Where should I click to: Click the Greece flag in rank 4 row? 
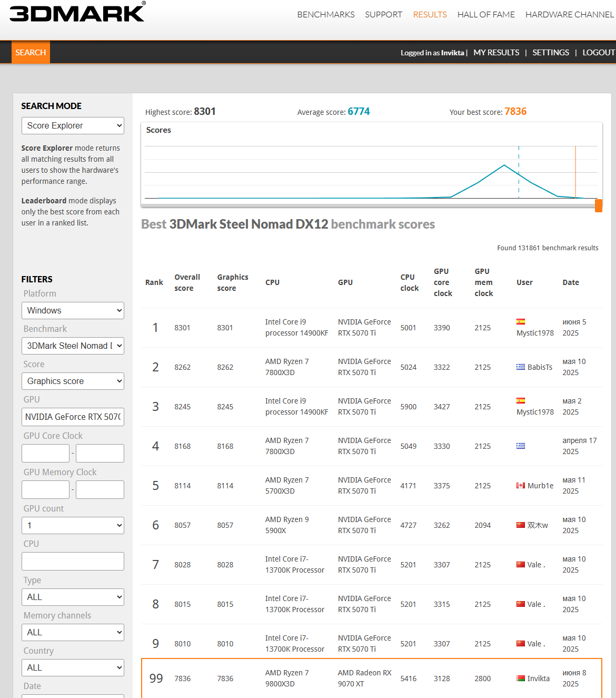(521, 446)
